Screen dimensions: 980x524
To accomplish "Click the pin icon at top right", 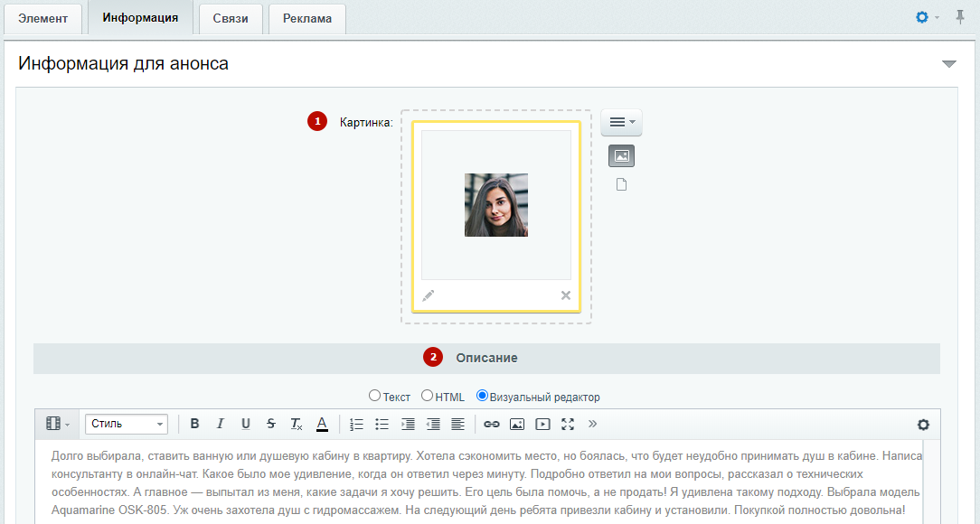I will (960, 17).
